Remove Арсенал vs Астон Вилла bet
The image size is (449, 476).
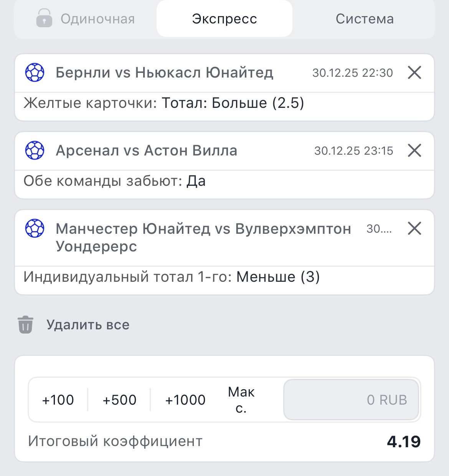tap(414, 150)
